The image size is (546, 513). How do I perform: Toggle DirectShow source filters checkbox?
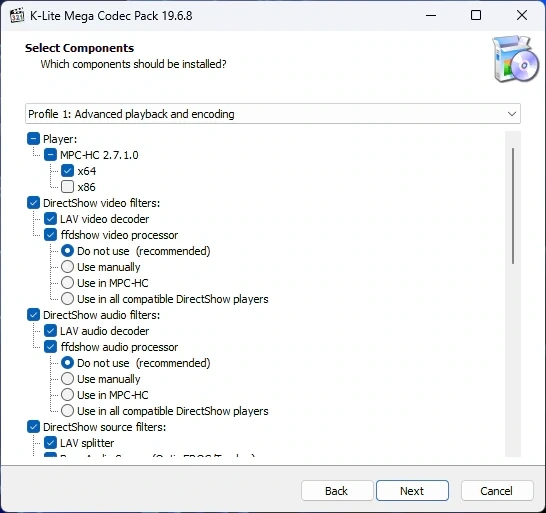33,427
